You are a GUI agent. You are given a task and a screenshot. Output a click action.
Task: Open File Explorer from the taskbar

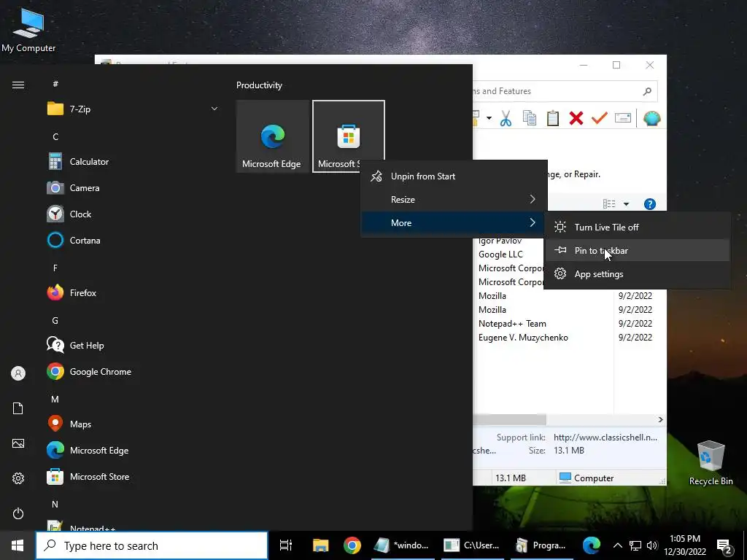[321, 545]
